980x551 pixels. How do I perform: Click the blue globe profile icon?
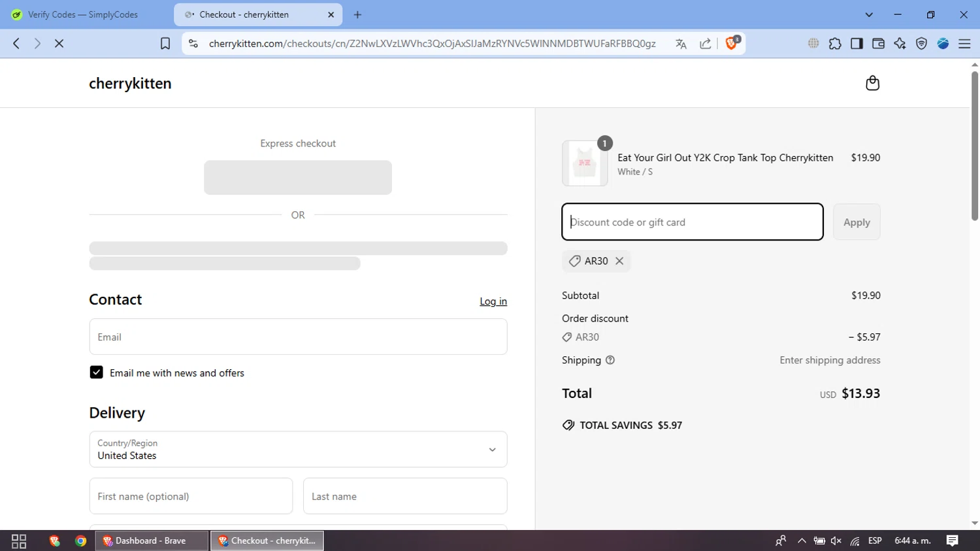click(x=943, y=44)
